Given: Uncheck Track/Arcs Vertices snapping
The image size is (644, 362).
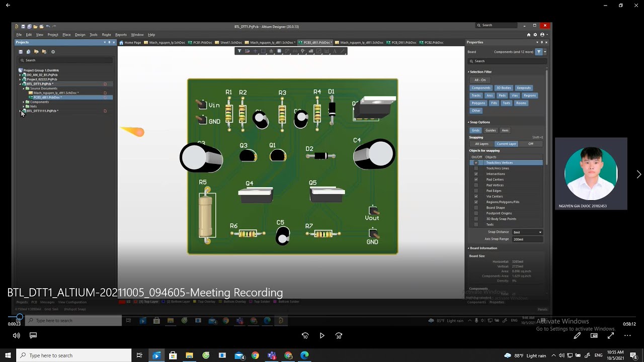Looking at the screenshot, I should click(x=476, y=163).
